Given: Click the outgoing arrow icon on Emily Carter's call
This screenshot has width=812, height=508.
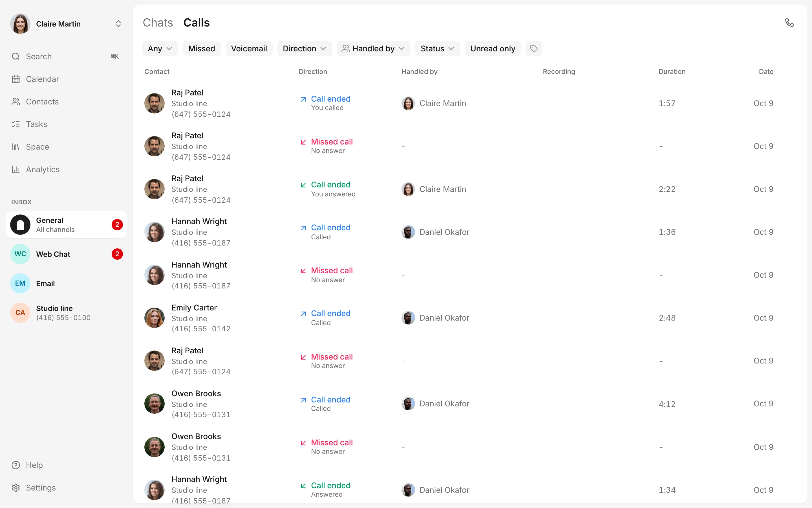Looking at the screenshot, I should 303,314.
